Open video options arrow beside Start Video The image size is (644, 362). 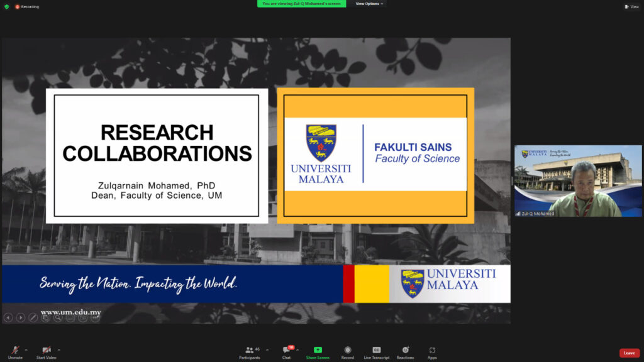[x=59, y=350]
